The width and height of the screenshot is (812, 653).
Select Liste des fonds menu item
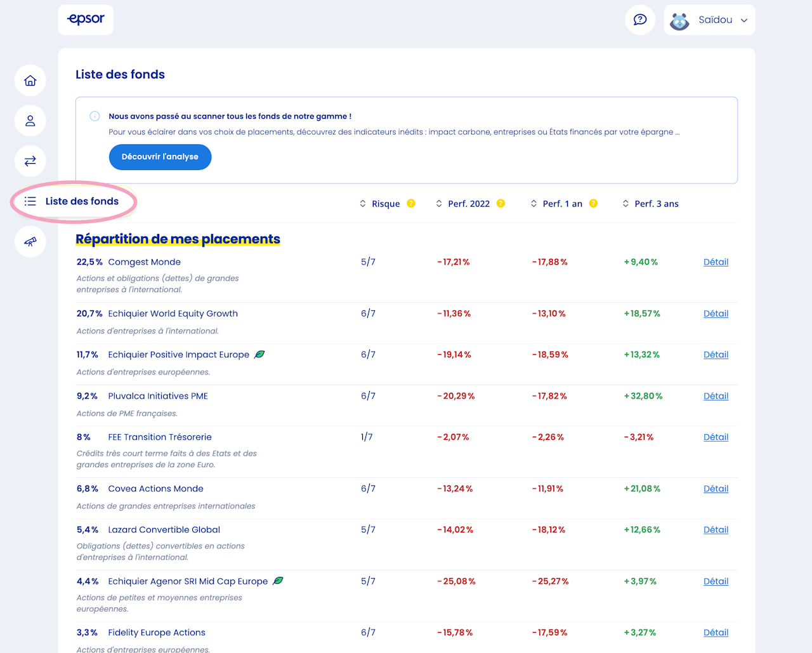pyautogui.click(x=74, y=201)
